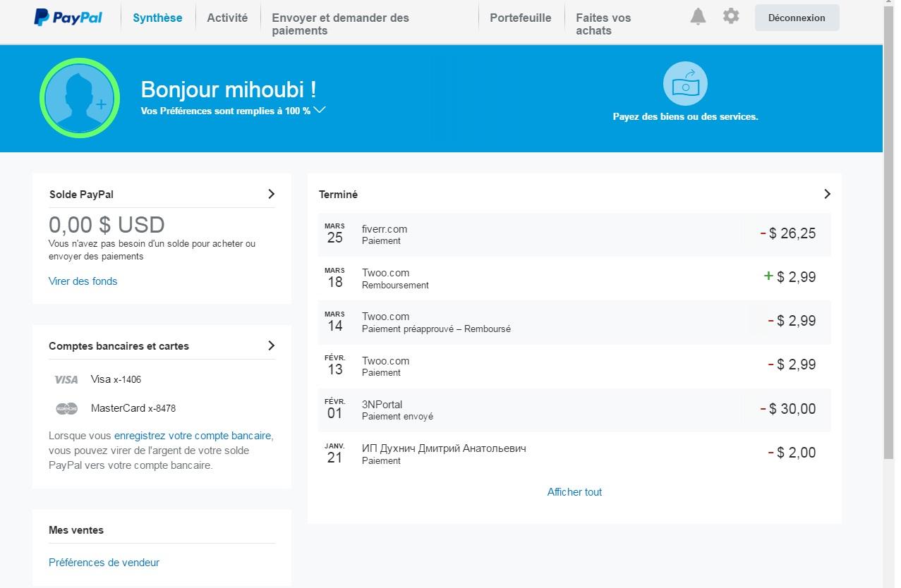Click the + $ 2,99 refund amount
Screen dimensions: 901x588
point(790,277)
